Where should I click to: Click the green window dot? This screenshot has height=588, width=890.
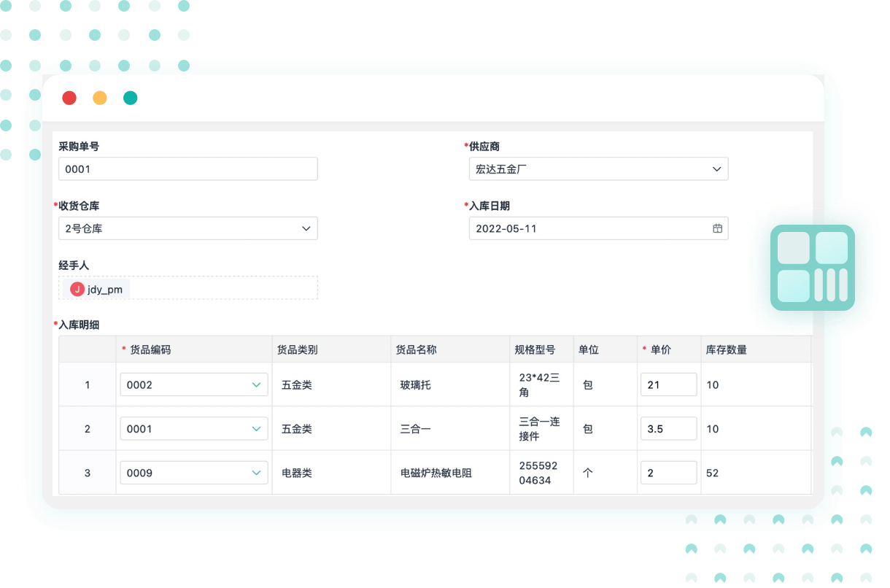pyautogui.click(x=131, y=98)
